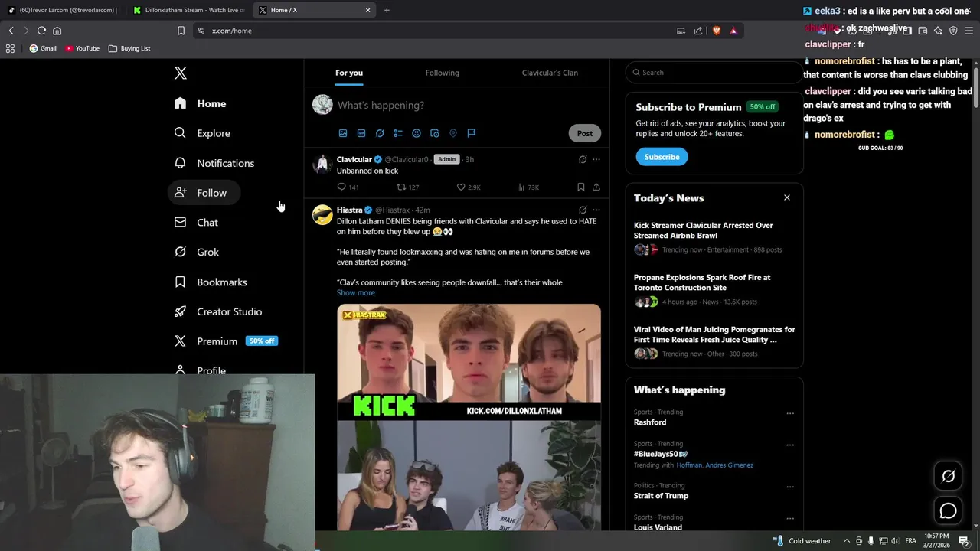This screenshot has height=551, width=980.
Task: Open the floating messages button
Action: 948,510
